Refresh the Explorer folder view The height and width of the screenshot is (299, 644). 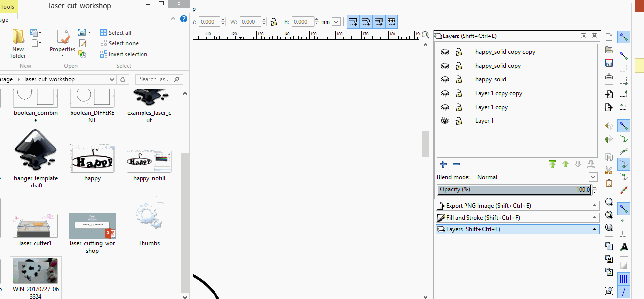[x=123, y=79]
